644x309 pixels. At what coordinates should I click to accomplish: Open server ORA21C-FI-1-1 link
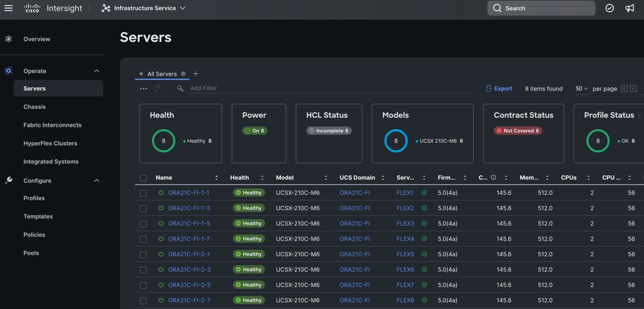point(189,193)
